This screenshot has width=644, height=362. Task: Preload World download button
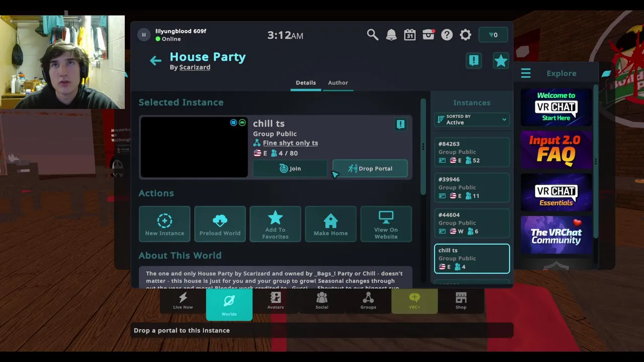tap(220, 224)
